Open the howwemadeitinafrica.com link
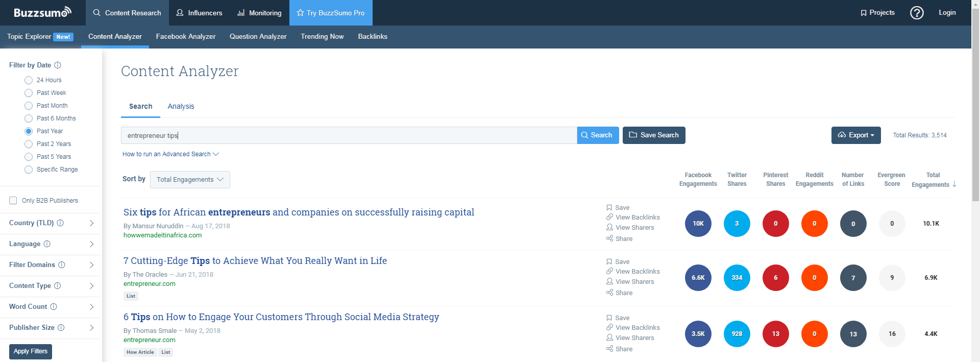 pyautogui.click(x=162, y=235)
